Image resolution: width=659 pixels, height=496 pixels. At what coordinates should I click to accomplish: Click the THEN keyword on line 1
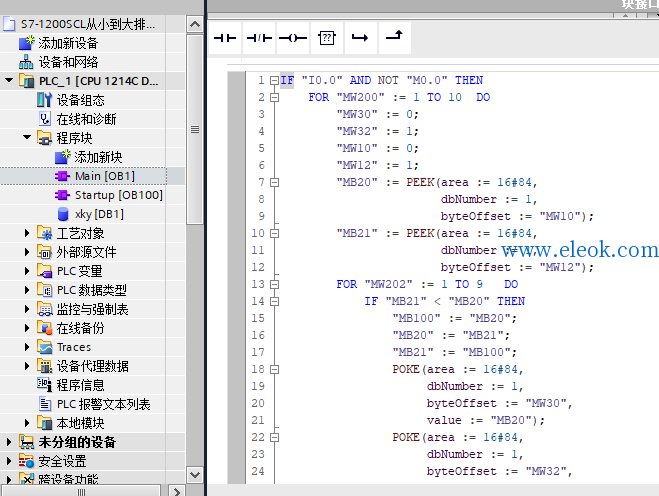469,80
